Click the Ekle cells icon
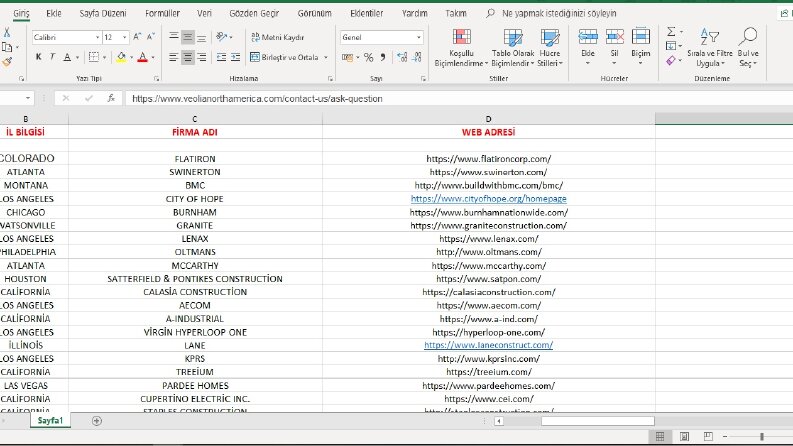The width and height of the screenshot is (793, 446). coord(588,37)
